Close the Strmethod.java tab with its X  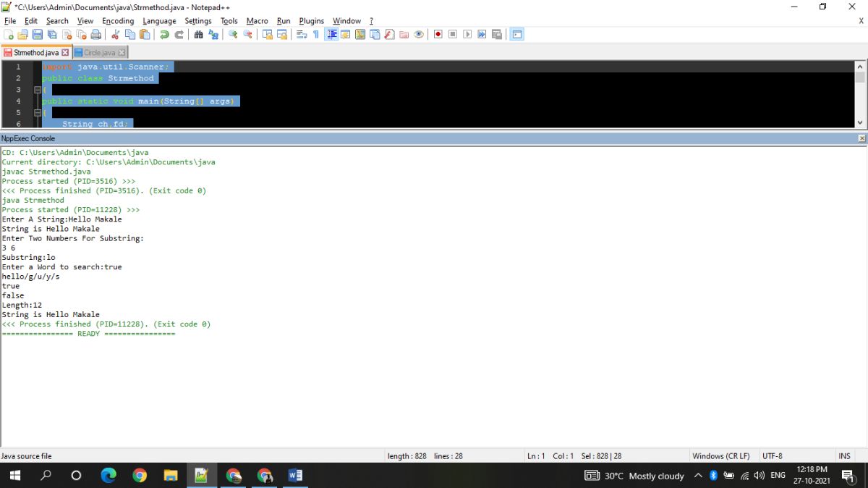click(65, 53)
